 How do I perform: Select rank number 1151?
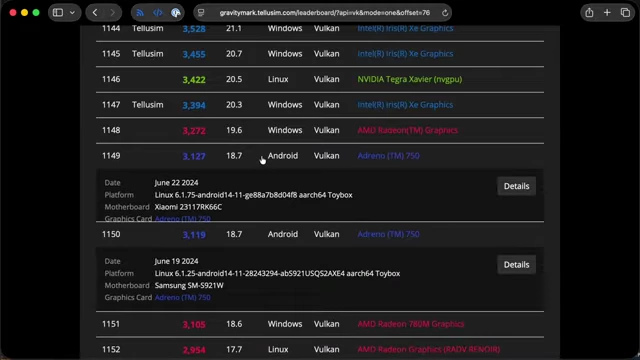point(111,324)
